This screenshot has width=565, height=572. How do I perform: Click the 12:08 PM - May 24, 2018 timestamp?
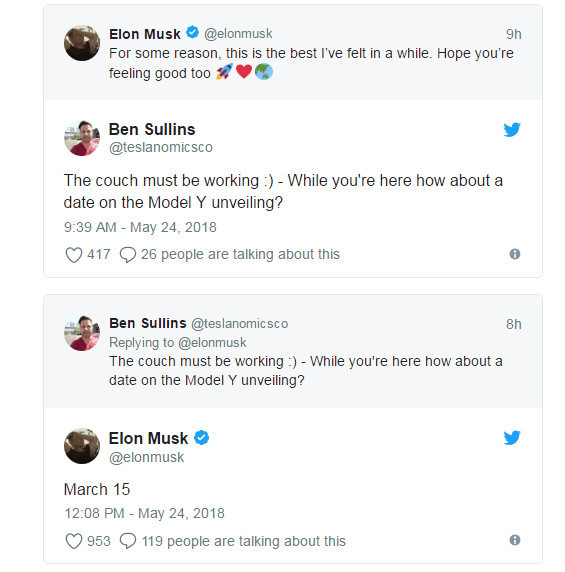[144, 513]
